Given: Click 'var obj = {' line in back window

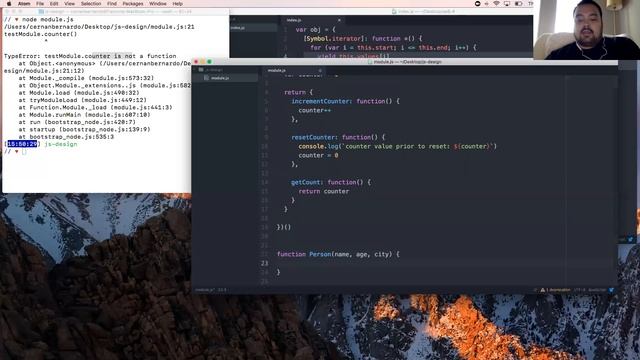Looking at the screenshot, I should [315, 29].
